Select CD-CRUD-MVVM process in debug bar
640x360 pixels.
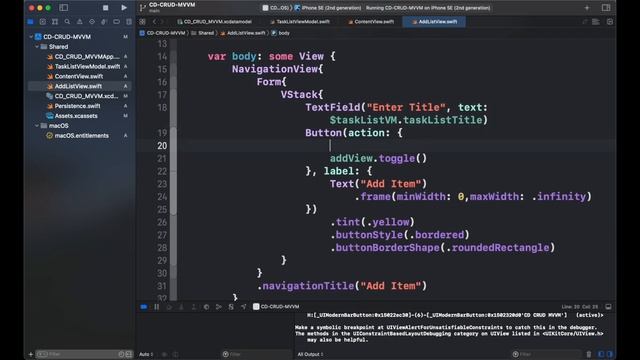point(276,307)
